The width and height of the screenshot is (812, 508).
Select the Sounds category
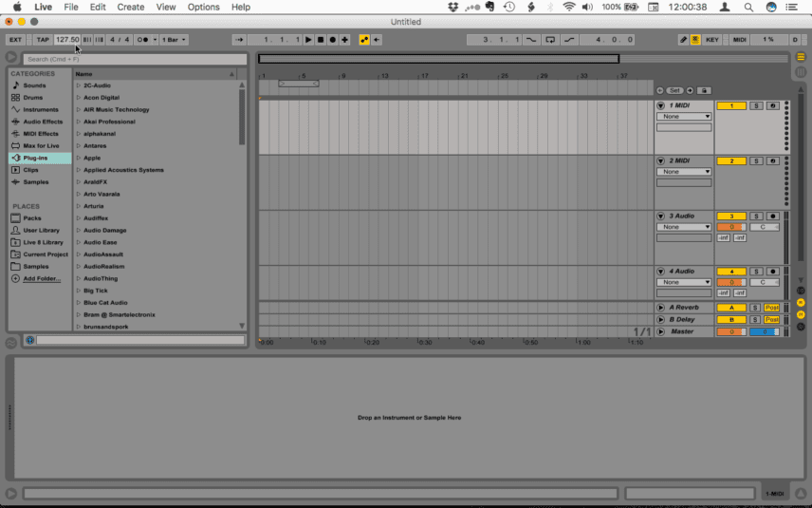click(34, 85)
